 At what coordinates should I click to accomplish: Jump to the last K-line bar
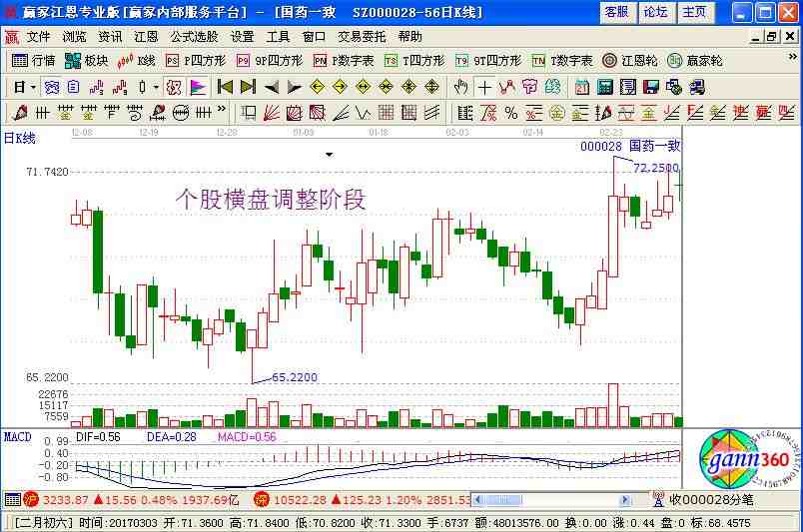click(x=248, y=88)
